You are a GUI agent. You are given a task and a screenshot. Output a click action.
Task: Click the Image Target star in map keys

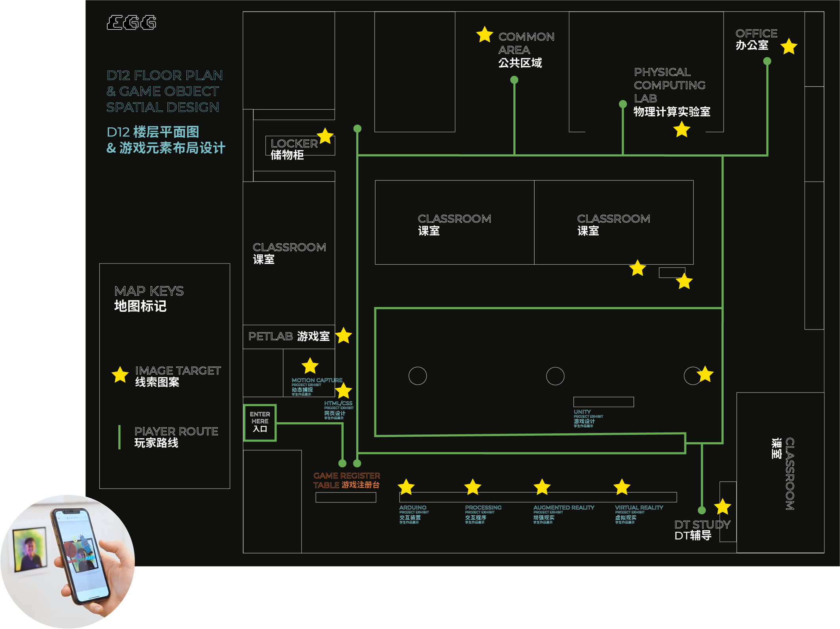click(x=120, y=375)
